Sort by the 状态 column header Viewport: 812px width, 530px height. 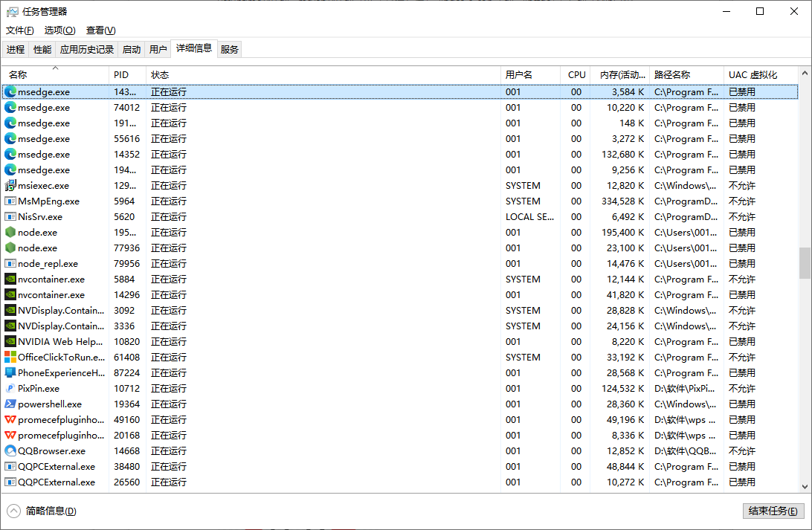coord(323,74)
